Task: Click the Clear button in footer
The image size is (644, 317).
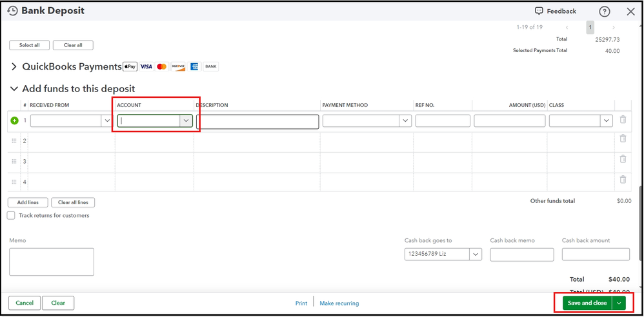Action: click(x=58, y=303)
